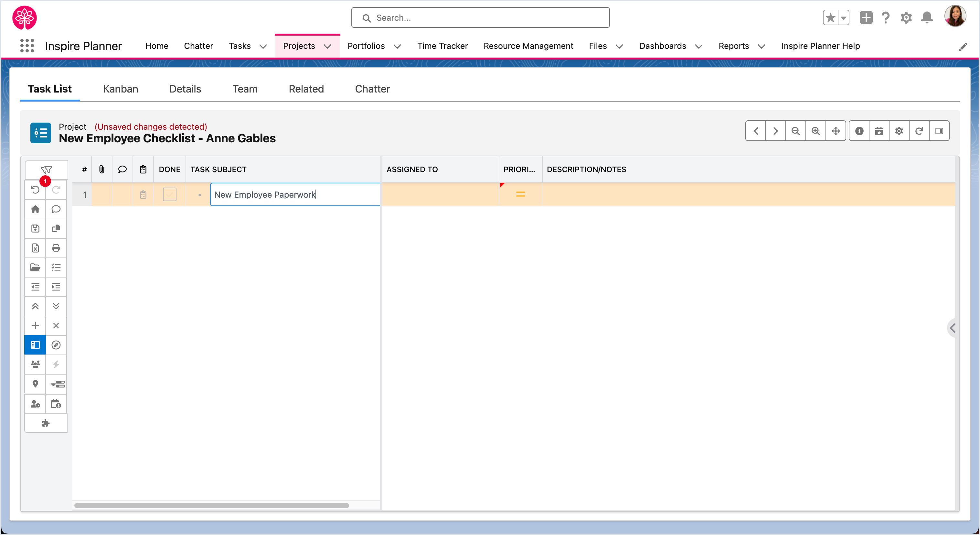Click the next arrow button in top toolbar
Viewport: 980px width, 535px height.
(775, 131)
